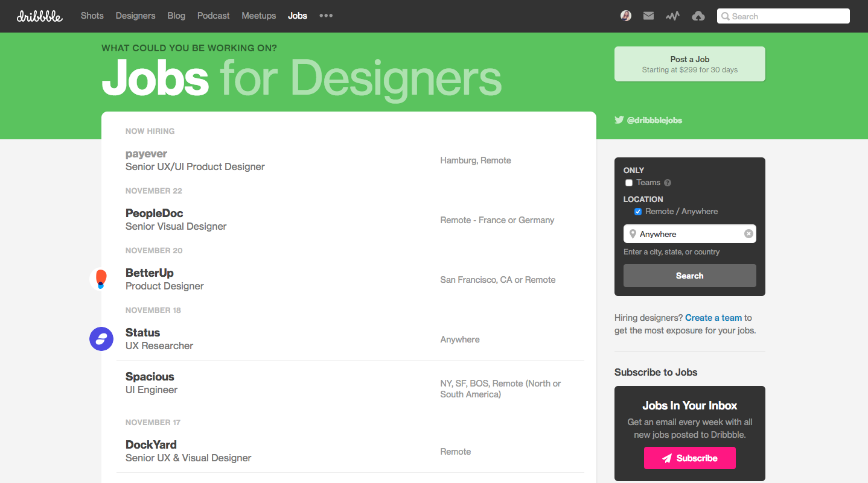Click the pink Subscribe button
Screen dimensions: 868x483
(690, 458)
